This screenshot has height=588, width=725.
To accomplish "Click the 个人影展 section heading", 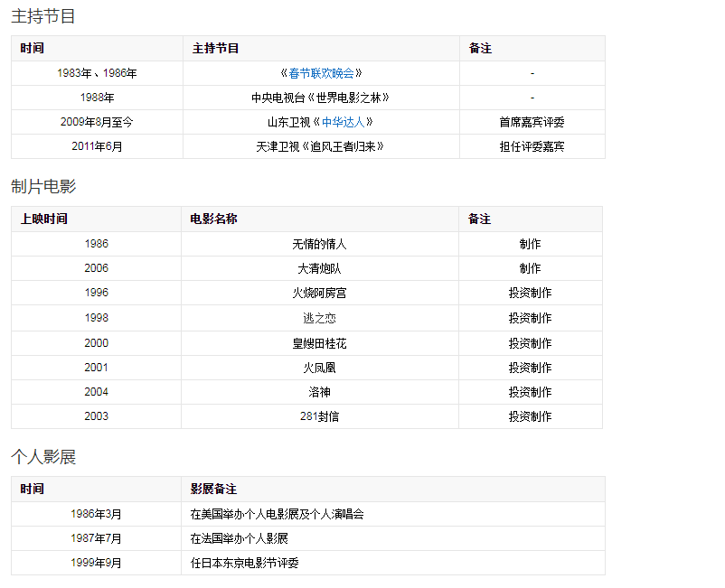I will pos(43,457).
